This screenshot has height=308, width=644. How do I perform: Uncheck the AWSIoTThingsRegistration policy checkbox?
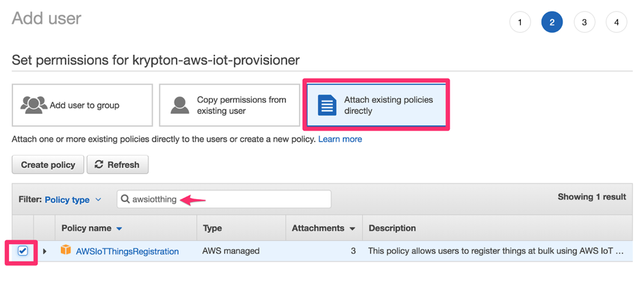(x=23, y=251)
